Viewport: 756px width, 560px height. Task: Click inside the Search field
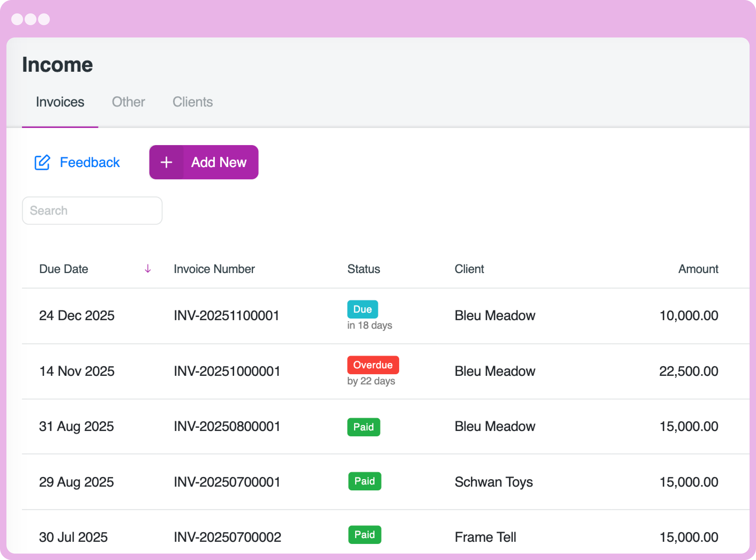point(92,210)
